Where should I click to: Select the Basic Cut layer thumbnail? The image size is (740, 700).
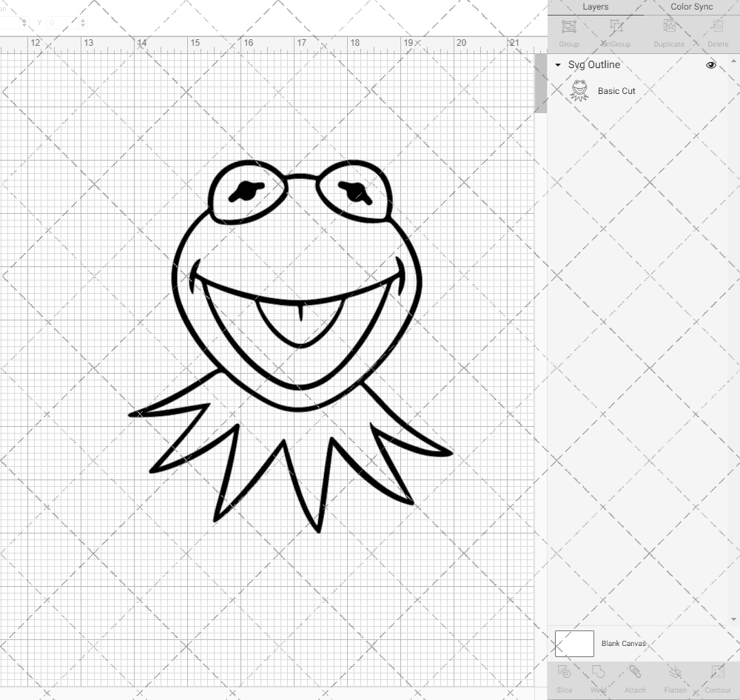(x=579, y=90)
